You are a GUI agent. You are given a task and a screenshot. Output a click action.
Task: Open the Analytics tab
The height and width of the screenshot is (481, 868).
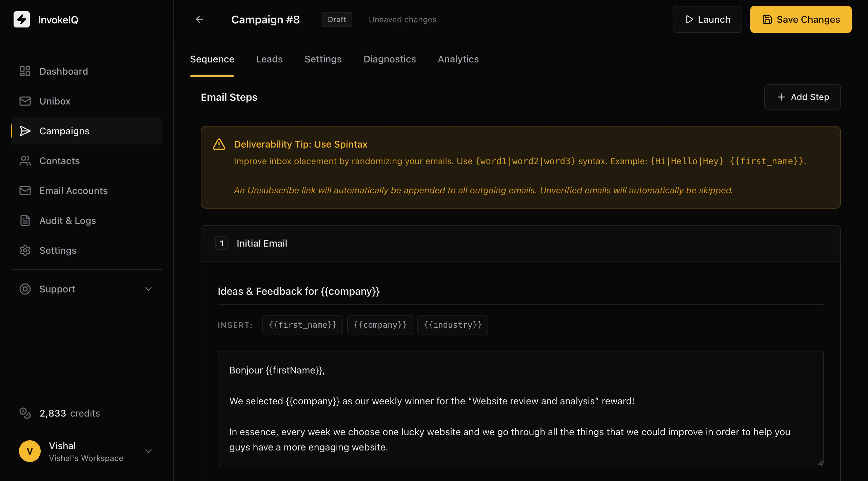[458, 59]
